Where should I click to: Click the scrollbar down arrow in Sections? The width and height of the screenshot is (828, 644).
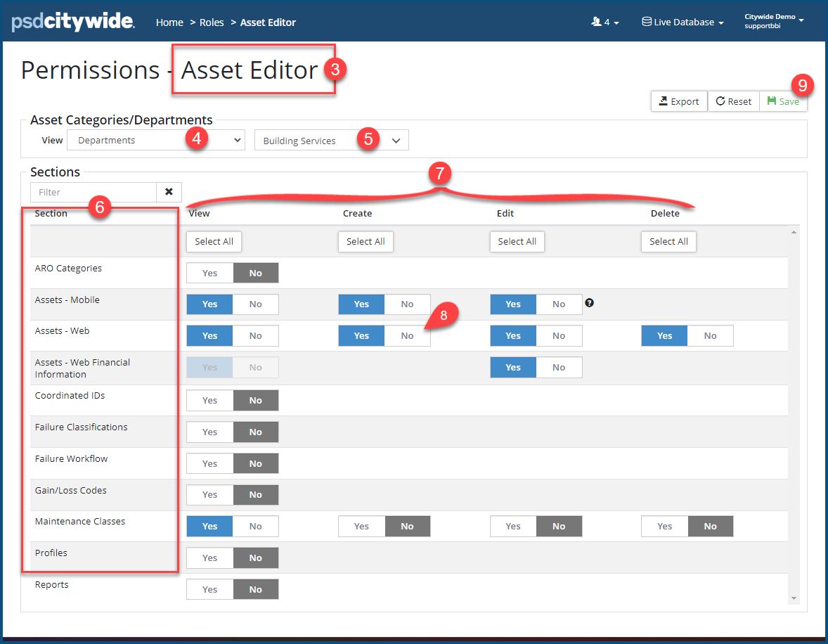[x=794, y=598]
